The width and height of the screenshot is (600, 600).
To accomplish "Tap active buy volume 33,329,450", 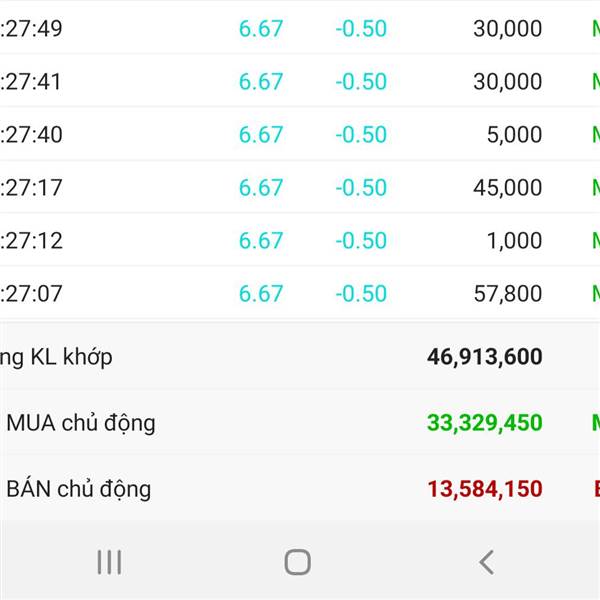I will click(484, 423).
